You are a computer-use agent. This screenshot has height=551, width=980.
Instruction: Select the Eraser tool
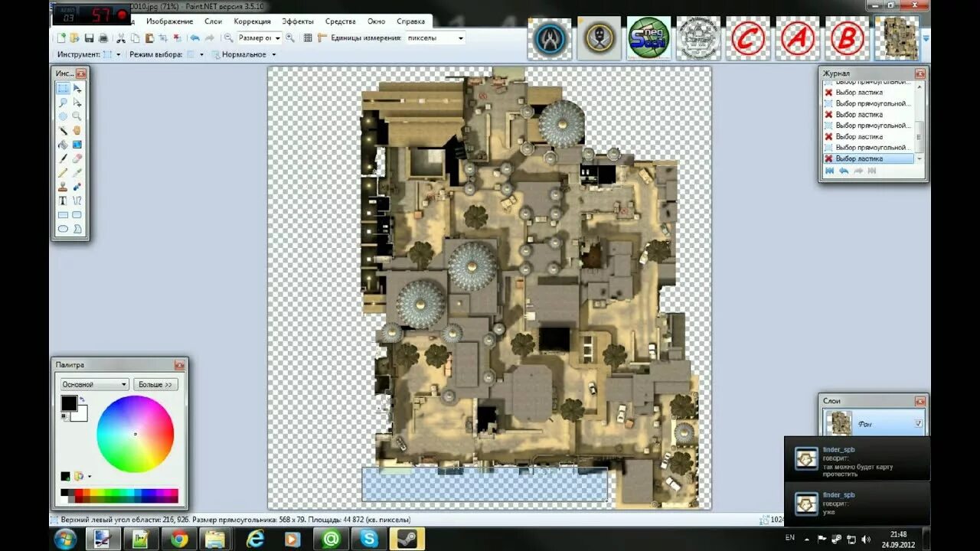[77, 158]
